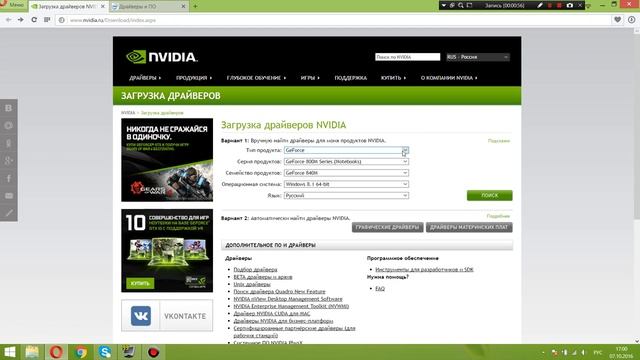Click the pencil draw icon in recorder toolbar
640x360 pixels.
tap(540, 5)
